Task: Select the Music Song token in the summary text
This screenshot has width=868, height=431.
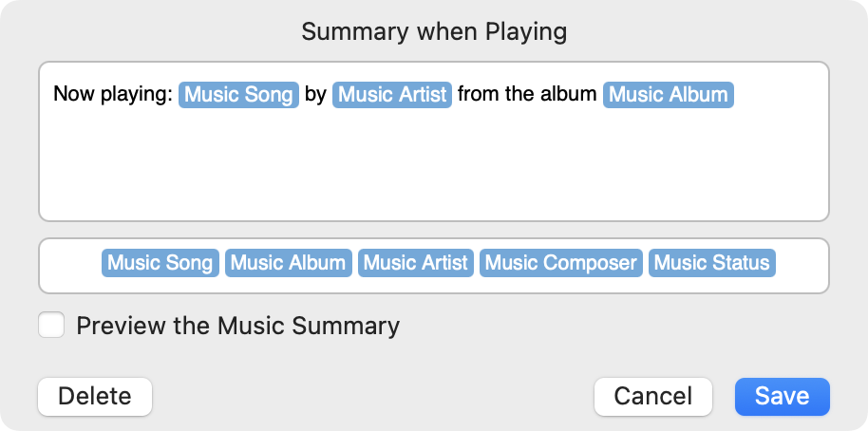Action: pos(239,95)
